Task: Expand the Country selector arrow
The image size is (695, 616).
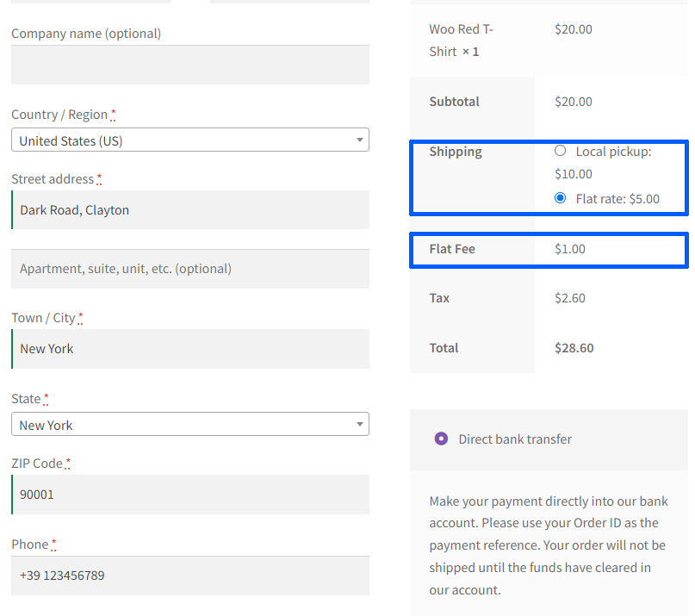Action: [x=362, y=140]
